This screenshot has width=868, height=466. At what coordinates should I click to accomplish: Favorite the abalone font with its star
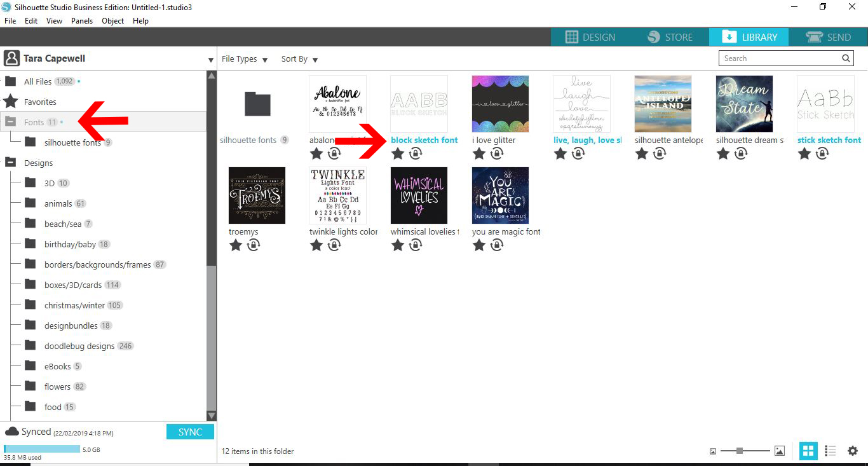(x=316, y=153)
